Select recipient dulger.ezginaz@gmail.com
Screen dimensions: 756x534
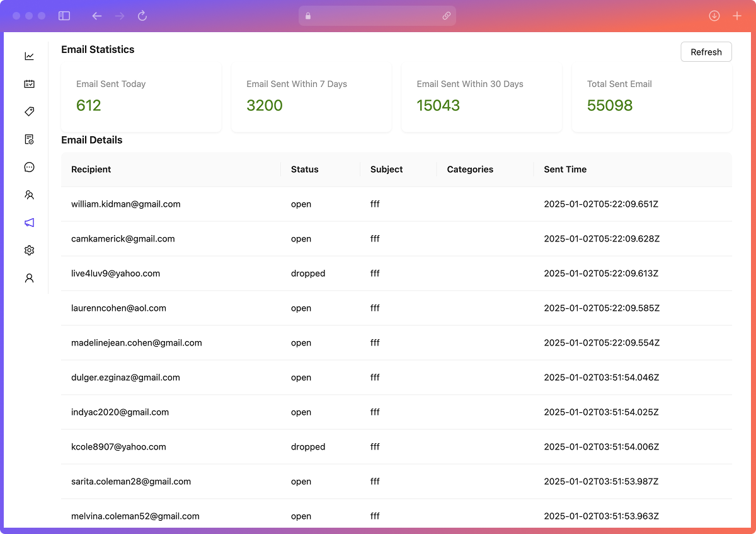tap(125, 378)
